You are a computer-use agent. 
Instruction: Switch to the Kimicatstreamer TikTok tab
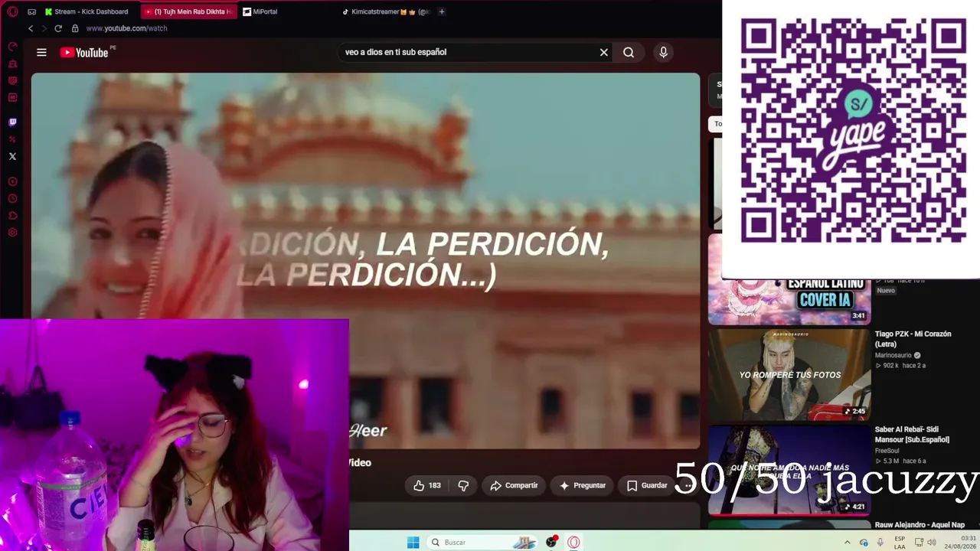386,11
